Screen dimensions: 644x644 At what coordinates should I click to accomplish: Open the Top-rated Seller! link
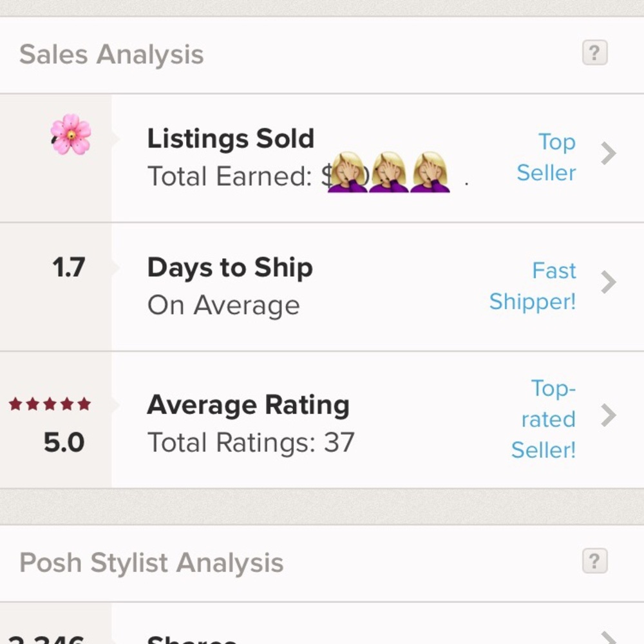click(x=545, y=419)
